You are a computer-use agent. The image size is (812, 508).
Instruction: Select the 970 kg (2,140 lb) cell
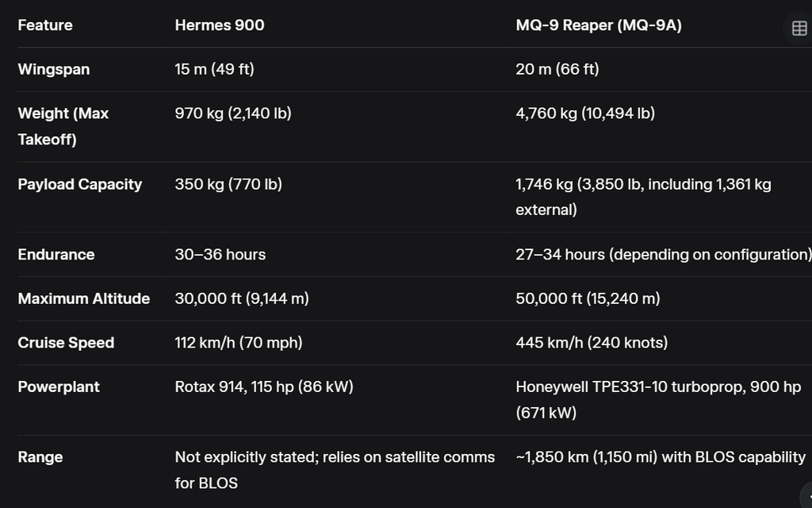[x=233, y=114]
